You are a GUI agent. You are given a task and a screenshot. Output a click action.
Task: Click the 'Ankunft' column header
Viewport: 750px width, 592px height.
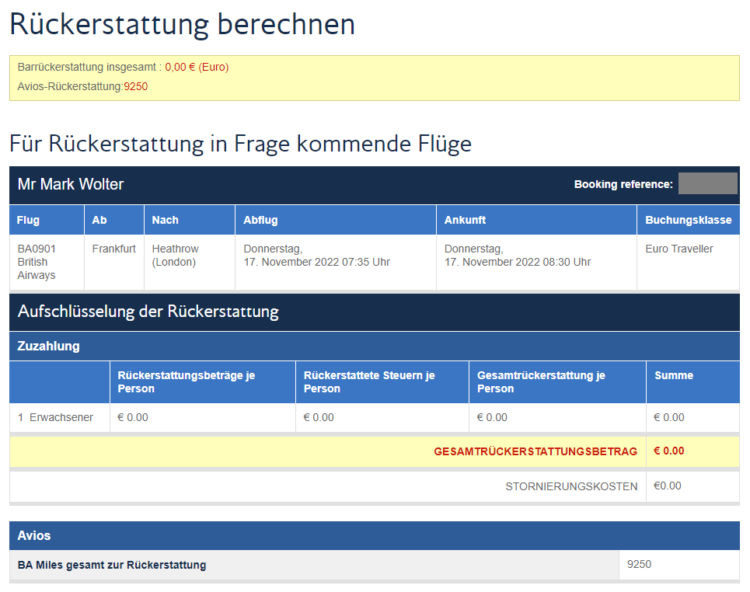pos(465,220)
